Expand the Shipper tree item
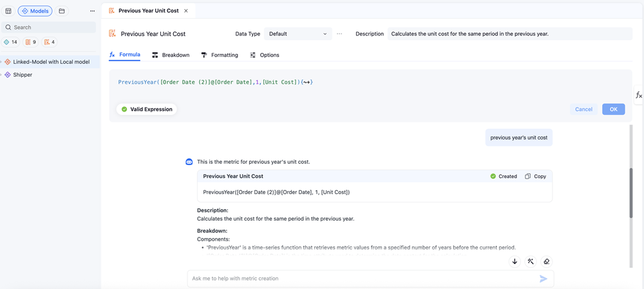The image size is (644, 289). click(1, 75)
